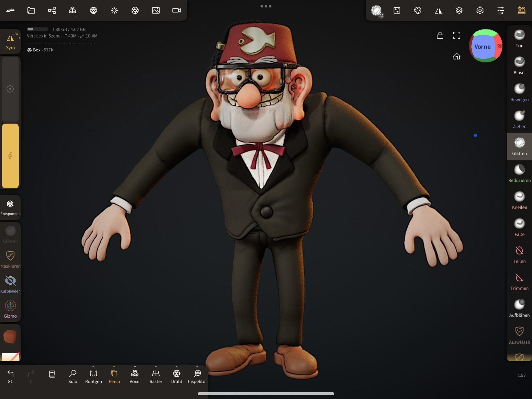Open the Background image menu
Screen dimensions: 532x399
(x=156, y=10)
